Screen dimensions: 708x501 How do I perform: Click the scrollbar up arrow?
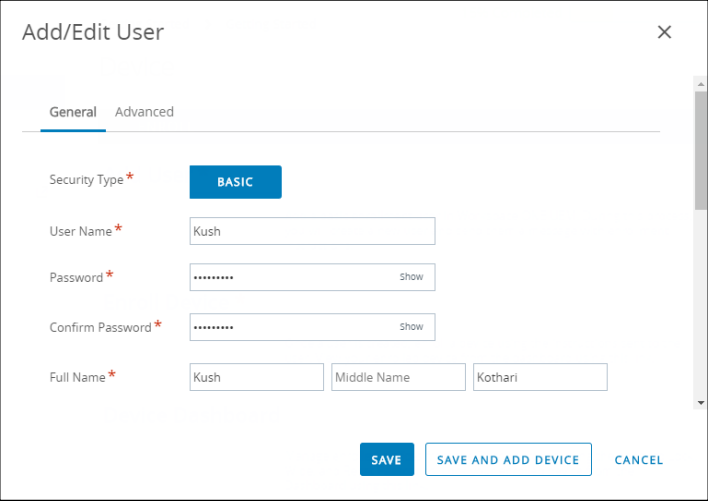pos(700,82)
